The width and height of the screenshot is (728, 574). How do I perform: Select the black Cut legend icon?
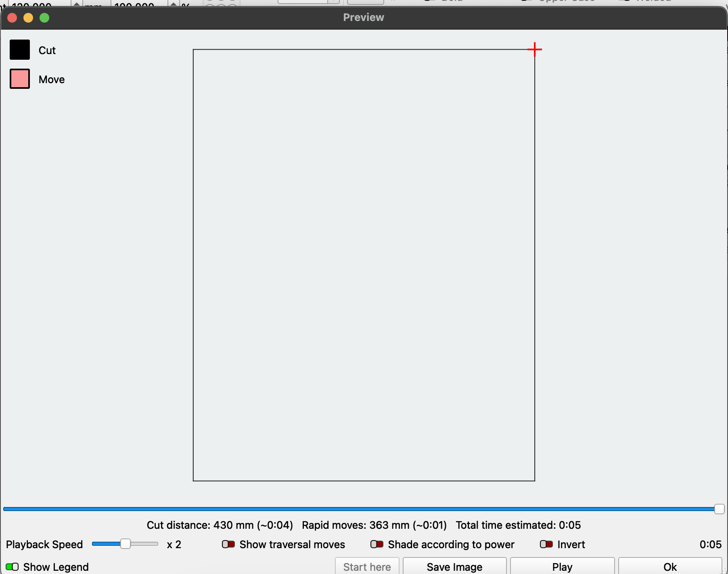point(19,49)
